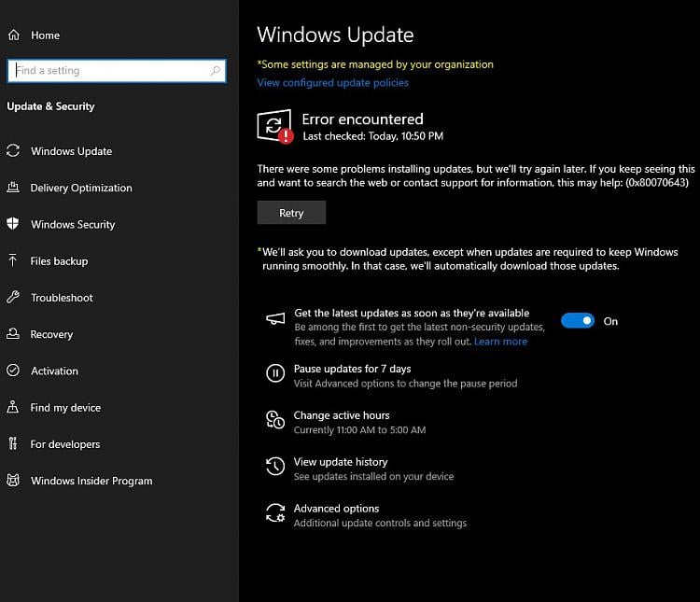Turn off Get the latest updates toggle

[x=577, y=321]
